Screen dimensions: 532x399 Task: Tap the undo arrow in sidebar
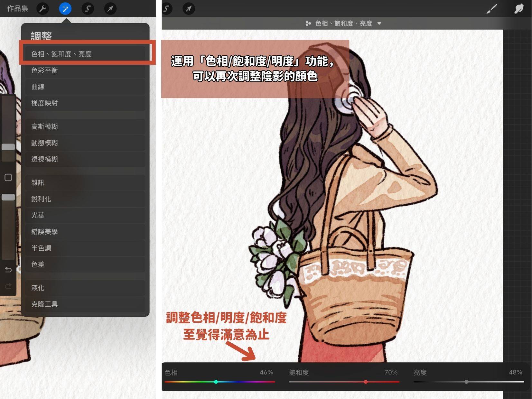[8, 270]
